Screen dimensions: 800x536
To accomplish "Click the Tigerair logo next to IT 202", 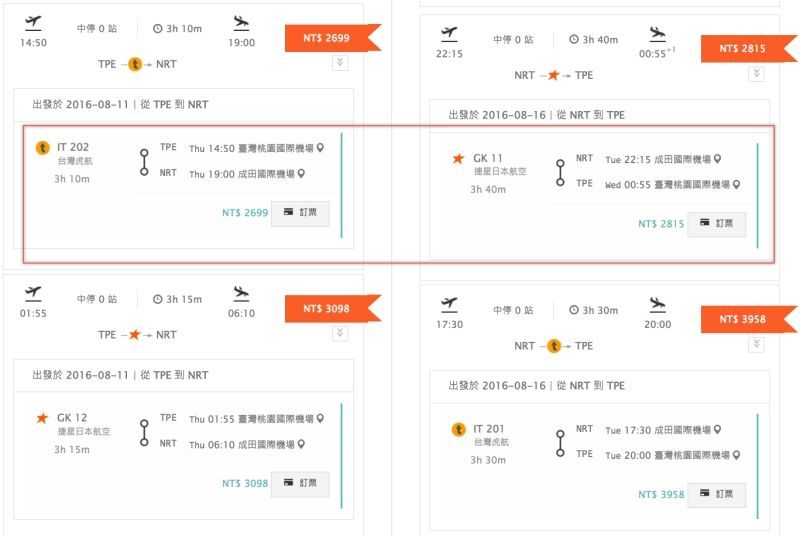I will point(42,148).
